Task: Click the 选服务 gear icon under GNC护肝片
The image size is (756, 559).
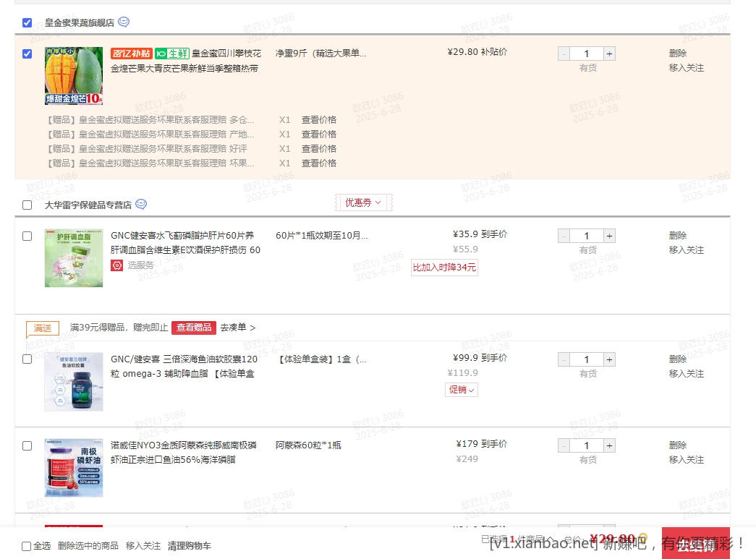Action: [116, 265]
